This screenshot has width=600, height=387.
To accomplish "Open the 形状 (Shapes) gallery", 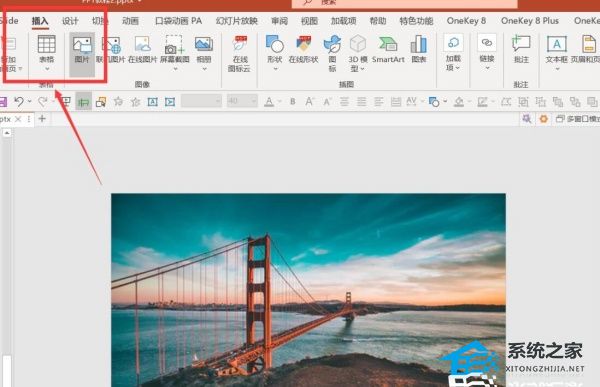I will 275,53.
